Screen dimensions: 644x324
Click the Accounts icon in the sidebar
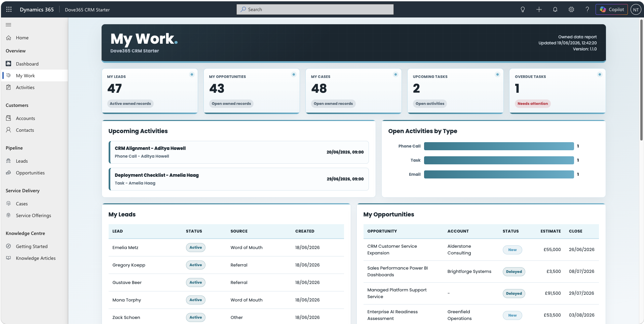9,118
